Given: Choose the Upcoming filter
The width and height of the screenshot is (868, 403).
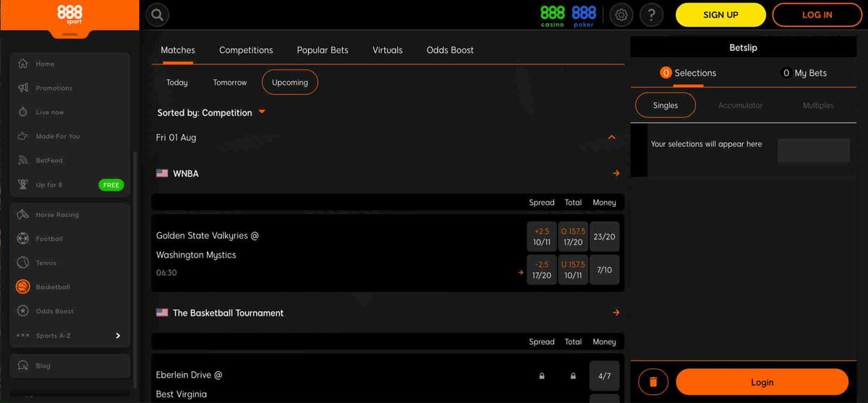Looking at the screenshot, I should point(290,82).
